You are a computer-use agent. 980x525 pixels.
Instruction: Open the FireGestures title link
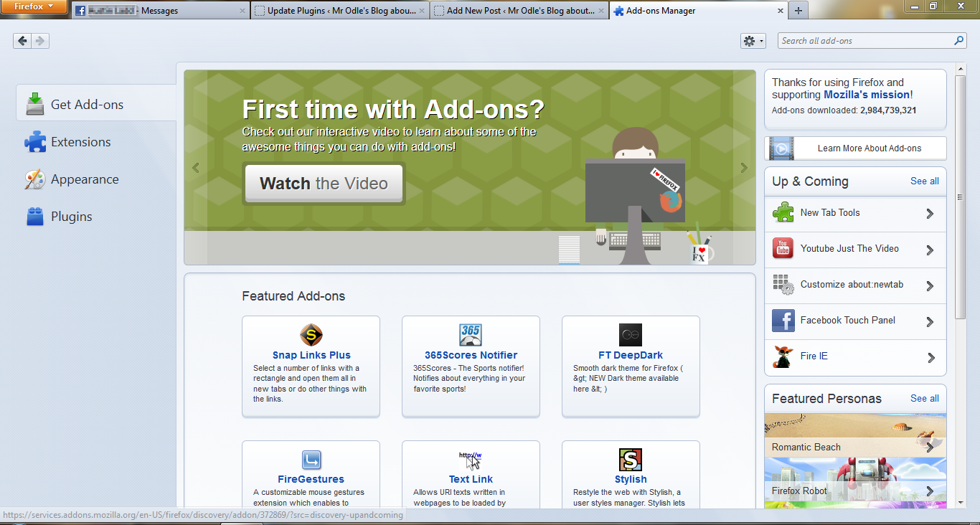pyautogui.click(x=311, y=479)
